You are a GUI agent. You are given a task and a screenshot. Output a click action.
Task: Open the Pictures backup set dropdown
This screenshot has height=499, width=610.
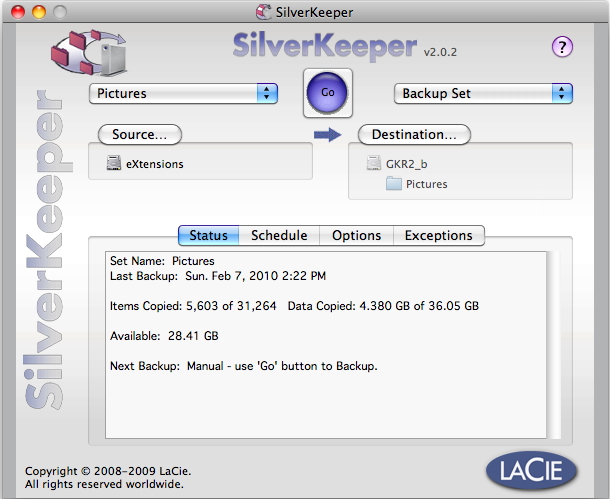point(183,93)
